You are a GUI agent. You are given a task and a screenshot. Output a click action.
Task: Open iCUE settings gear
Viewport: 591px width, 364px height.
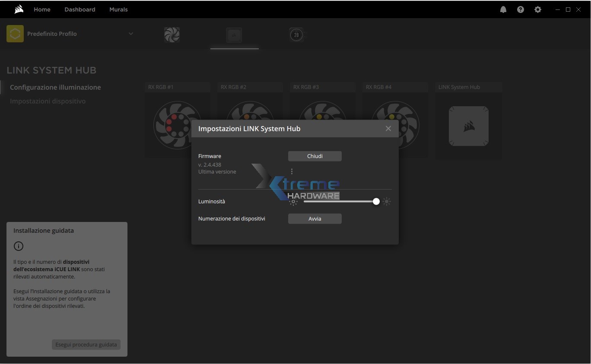538,9
